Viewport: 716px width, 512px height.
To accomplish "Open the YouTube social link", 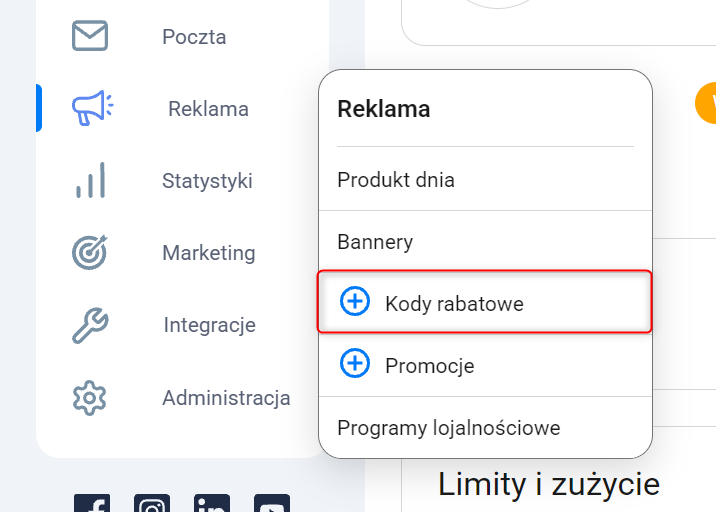I will pyautogui.click(x=272, y=503).
